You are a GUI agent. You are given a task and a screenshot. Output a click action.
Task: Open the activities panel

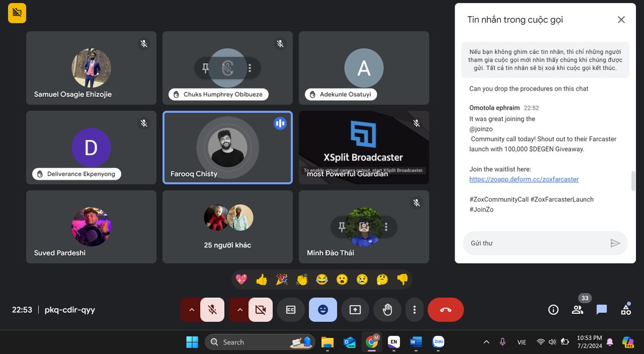click(626, 310)
